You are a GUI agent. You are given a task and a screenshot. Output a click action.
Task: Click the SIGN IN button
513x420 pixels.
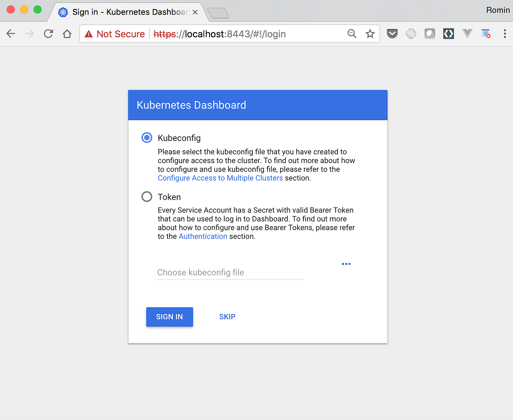pos(170,317)
